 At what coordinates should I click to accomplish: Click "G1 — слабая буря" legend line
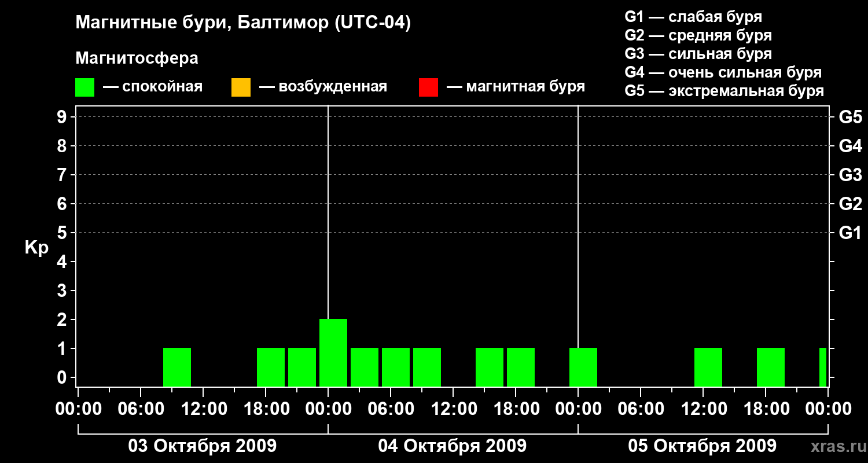click(693, 17)
